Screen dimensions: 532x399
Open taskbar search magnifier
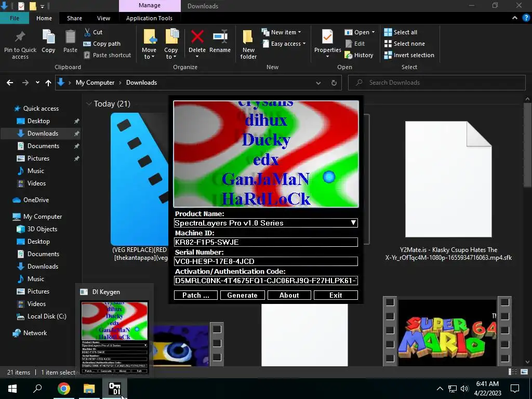tap(37, 389)
